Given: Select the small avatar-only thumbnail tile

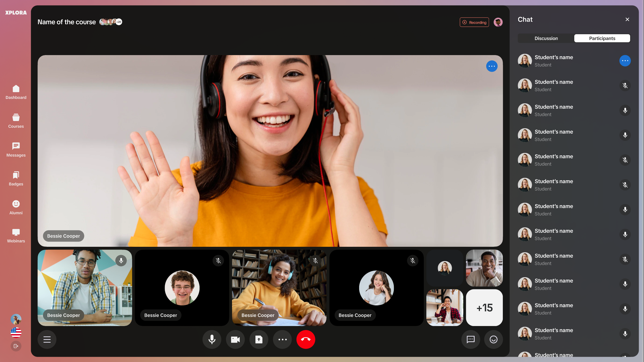Looking at the screenshot, I should pos(445,268).
